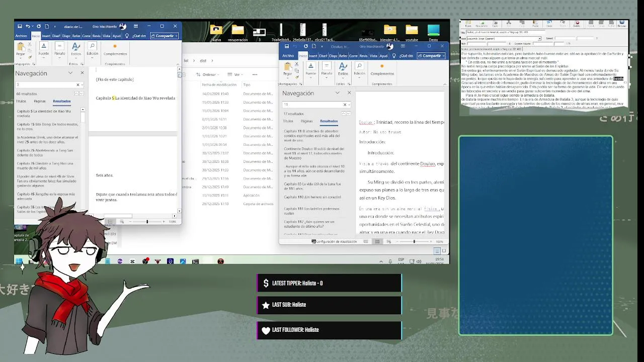This screenshot has width=644, height=362.
Task: Close Navegación pane in right Word
Action: click(x=349, y=93)
